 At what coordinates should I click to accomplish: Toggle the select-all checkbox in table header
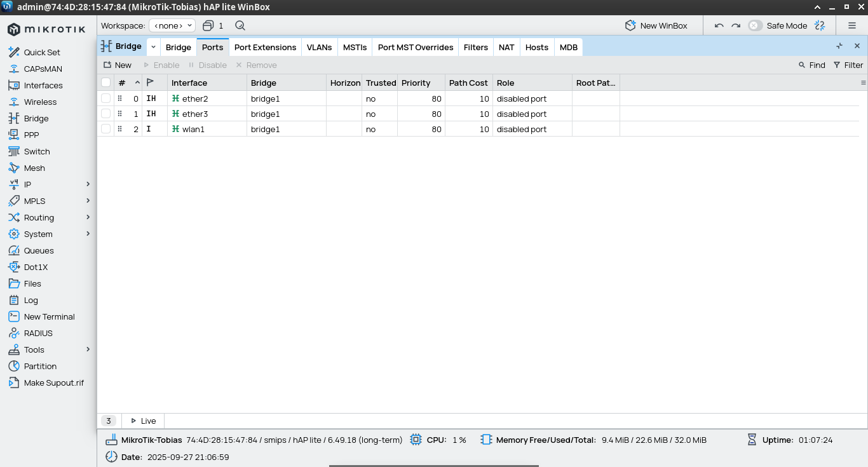105,83
